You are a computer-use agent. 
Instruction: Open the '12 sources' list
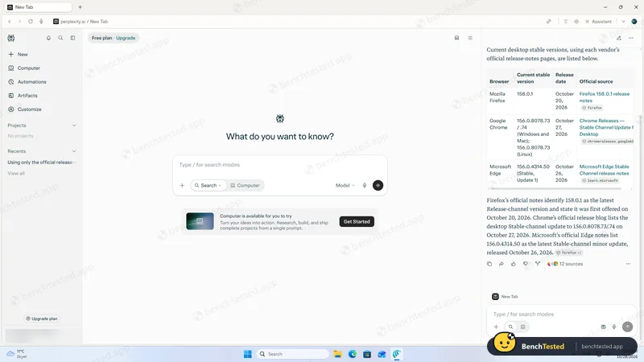565,264
